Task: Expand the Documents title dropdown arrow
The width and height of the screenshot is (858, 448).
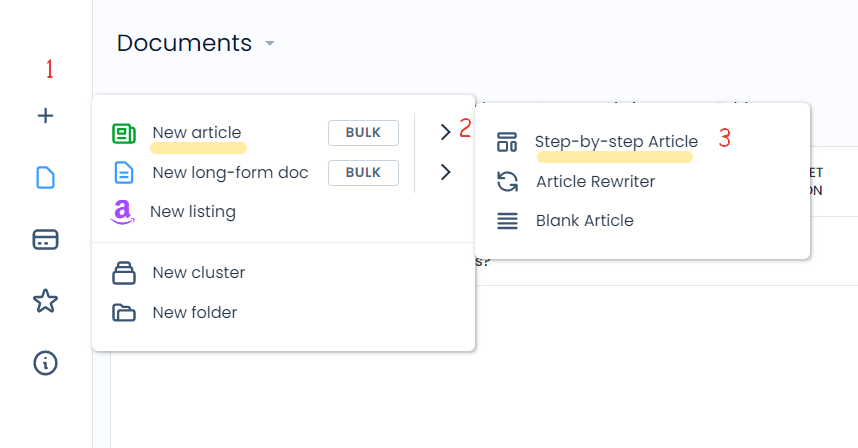Action: 270,43
